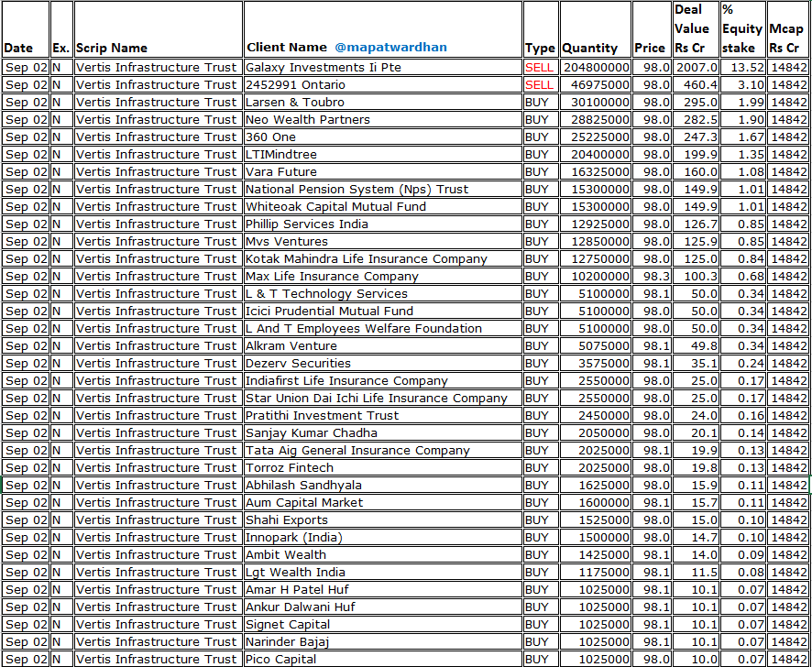Select 'Max Life Insurance Company' cell
This screenshot has width=812, height=667.
coord(383,276)
